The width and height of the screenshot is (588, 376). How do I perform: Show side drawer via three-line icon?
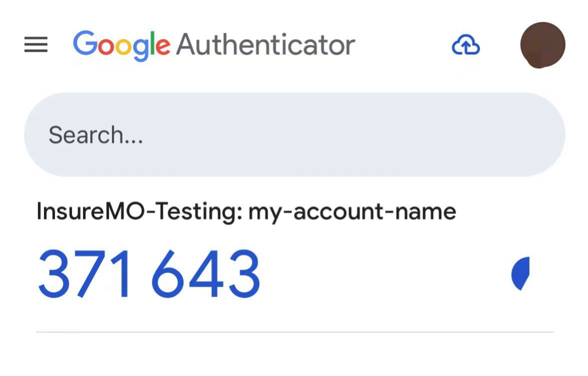coord(36,45)
